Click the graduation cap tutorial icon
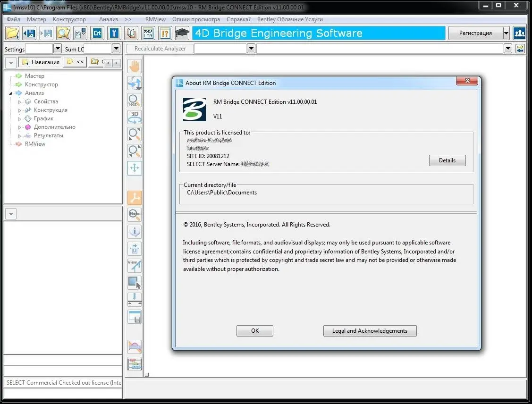This screenshot has height=404, width=532. click(182, 33)
